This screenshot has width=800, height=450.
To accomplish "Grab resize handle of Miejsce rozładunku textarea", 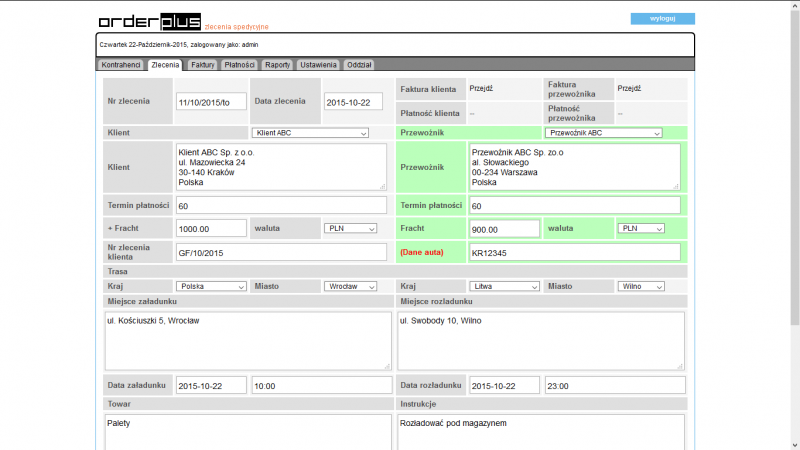I will pos(680,366).
